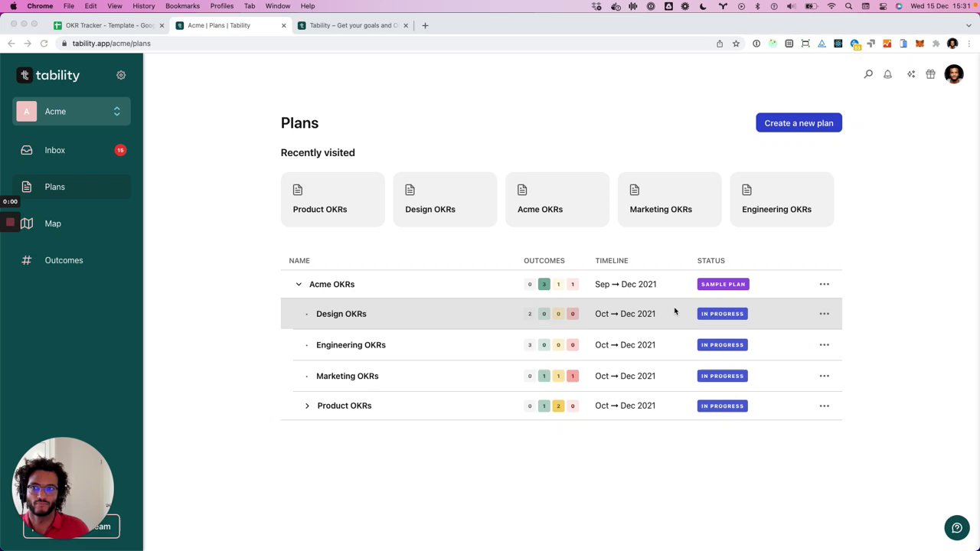Close the Acme Plans Tability tab
Viewport: 980px width, 551px height.
(283, 25)
